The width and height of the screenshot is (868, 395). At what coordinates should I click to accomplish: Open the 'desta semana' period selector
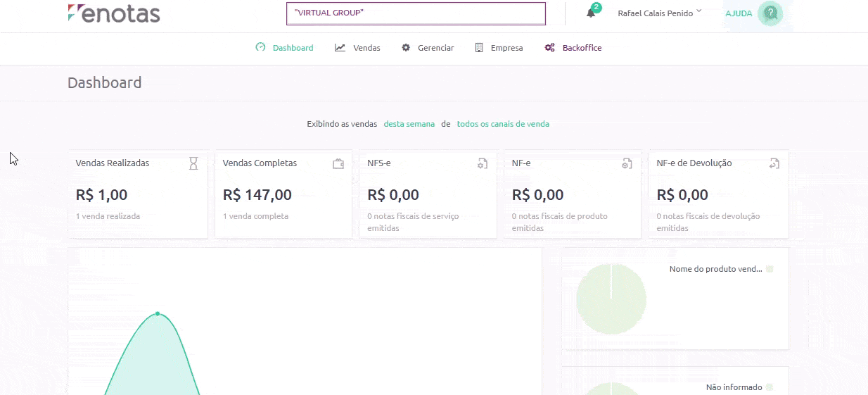coord(409,124)
